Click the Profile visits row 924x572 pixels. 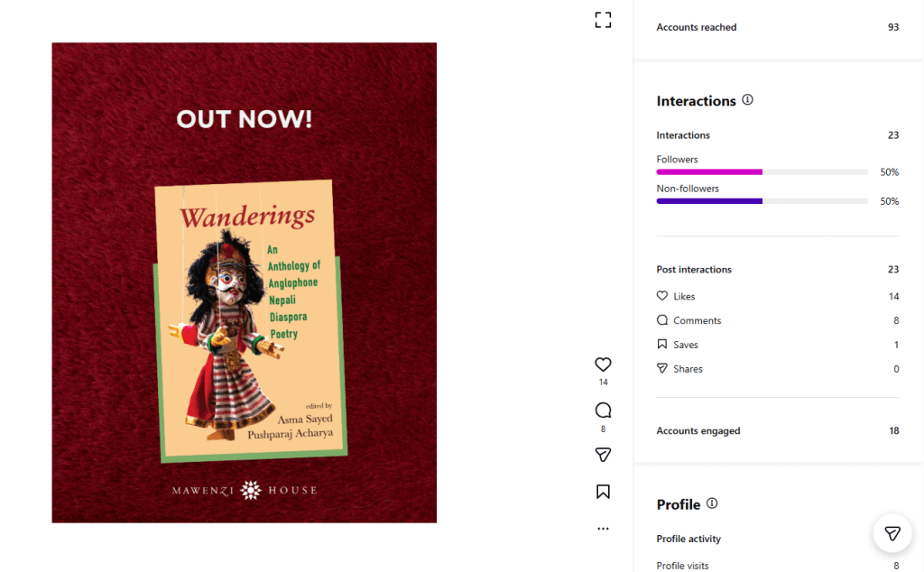coord(777,566)
